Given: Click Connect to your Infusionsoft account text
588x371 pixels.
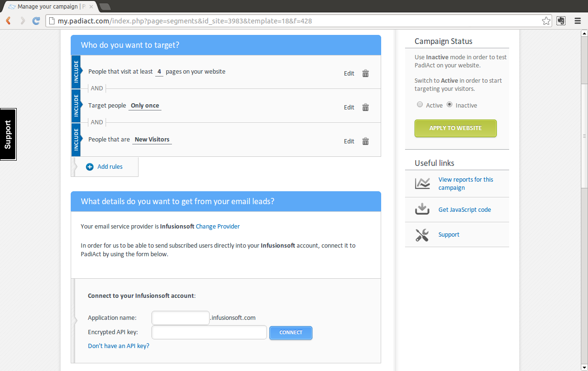Looking at the screenshot, I should click(x=142, y=296).
